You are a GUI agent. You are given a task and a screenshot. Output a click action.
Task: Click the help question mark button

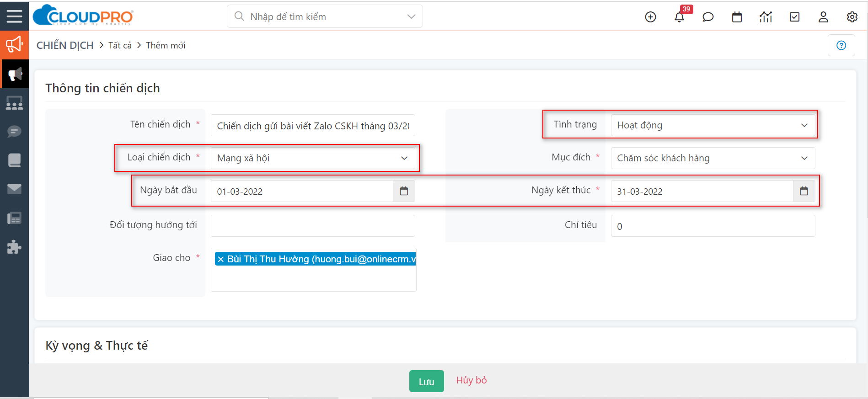point(841,45)
